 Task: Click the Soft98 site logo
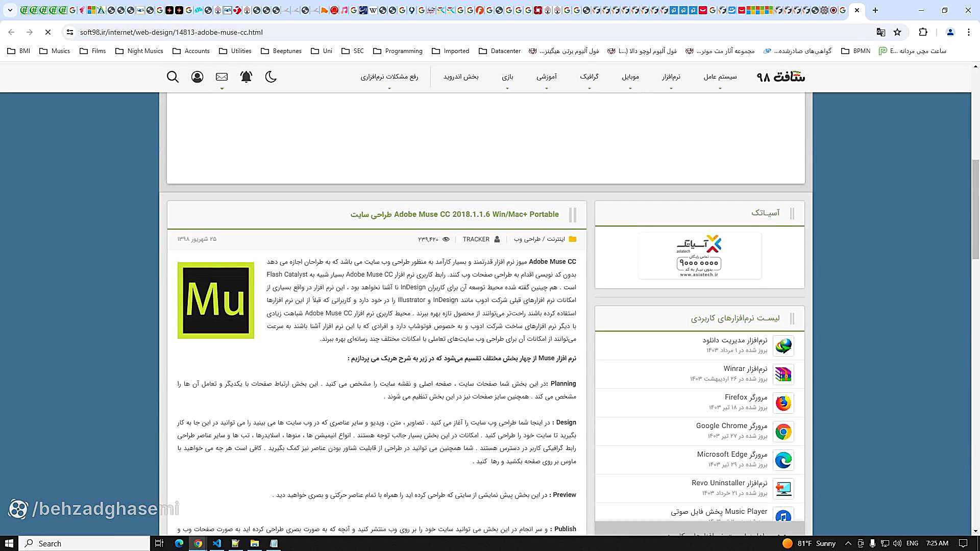pos(780,77)
